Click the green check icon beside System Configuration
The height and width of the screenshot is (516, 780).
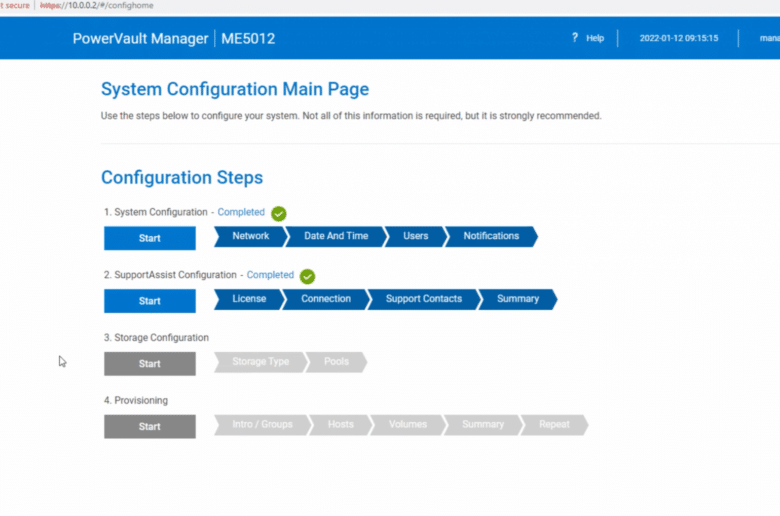click(279, 213)
